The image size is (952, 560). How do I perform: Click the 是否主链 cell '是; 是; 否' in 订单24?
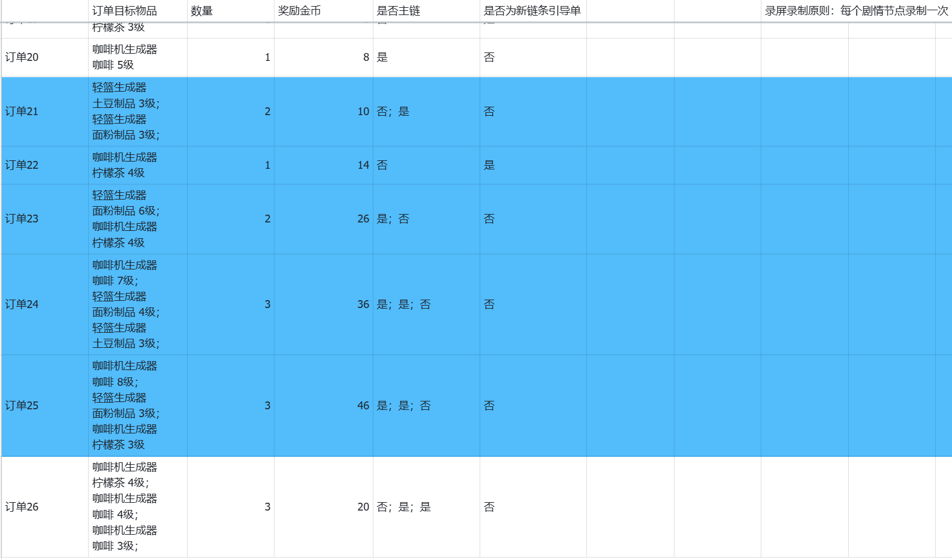(427, 304)
